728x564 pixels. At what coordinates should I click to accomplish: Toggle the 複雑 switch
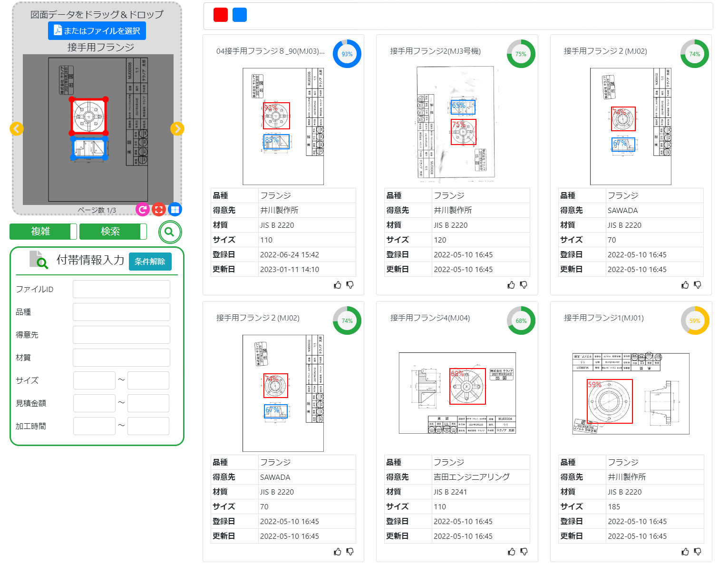43,232
